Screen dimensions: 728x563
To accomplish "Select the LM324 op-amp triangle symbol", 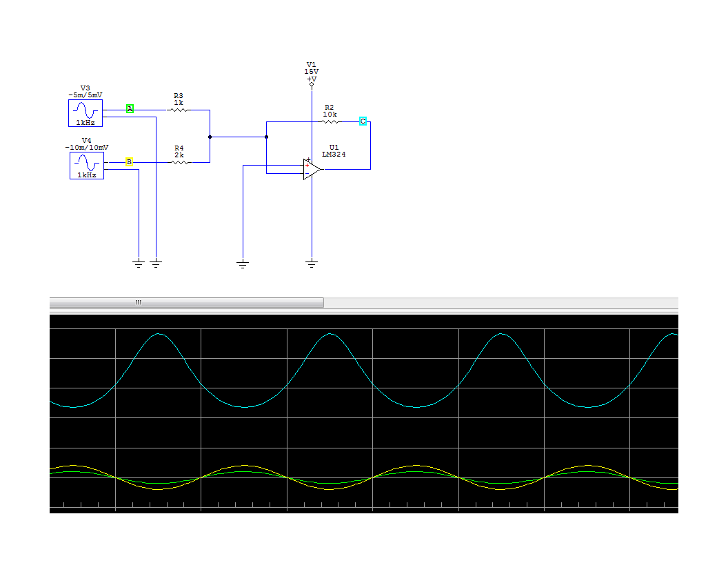I will tap(312, 169).
